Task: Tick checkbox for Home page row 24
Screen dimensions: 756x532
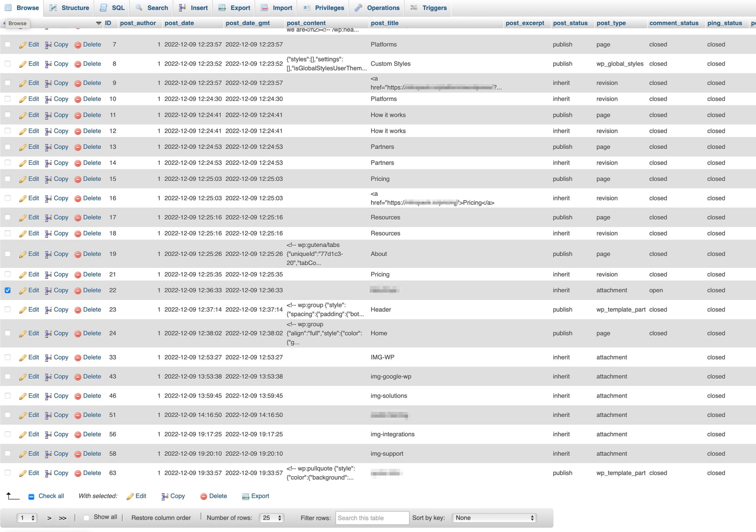Action: (x=8, y=333)
